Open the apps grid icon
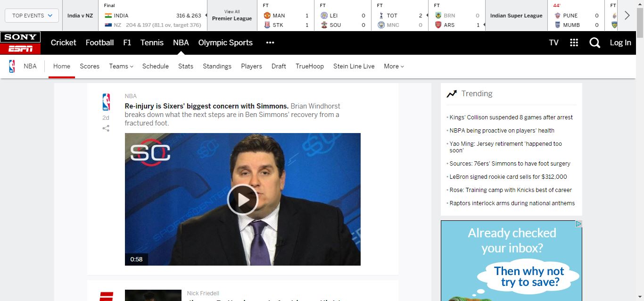Screen dimensions: 644x301 574,42
